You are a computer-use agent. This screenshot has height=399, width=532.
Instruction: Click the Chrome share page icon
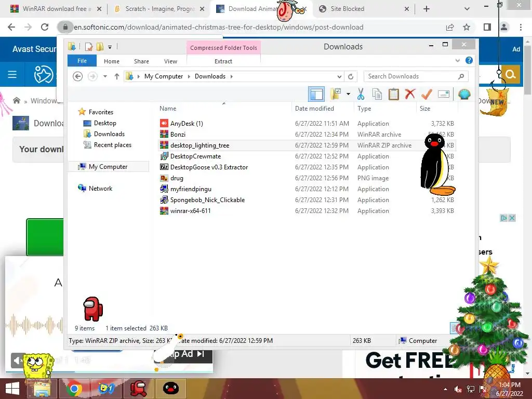(x=450, y=27)
